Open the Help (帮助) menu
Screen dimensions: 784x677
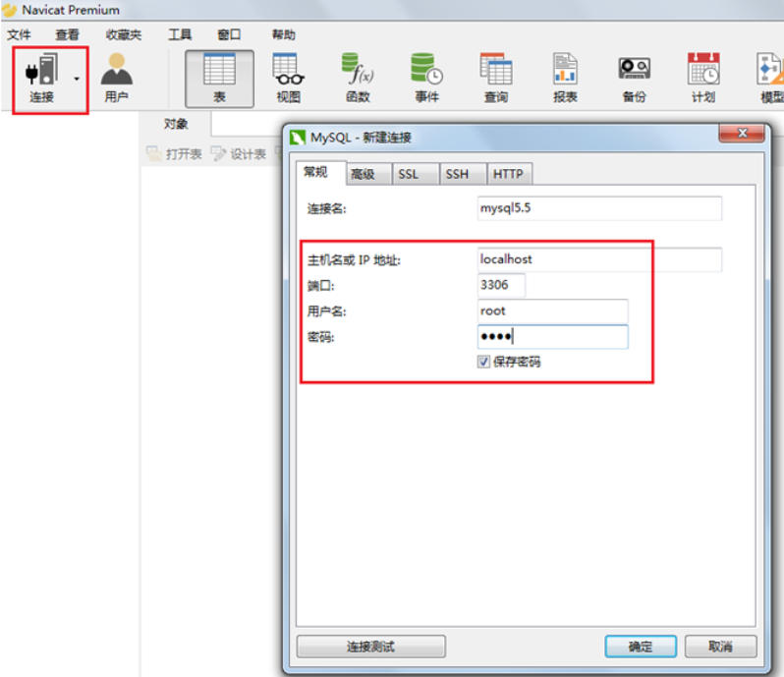point(284,34)
